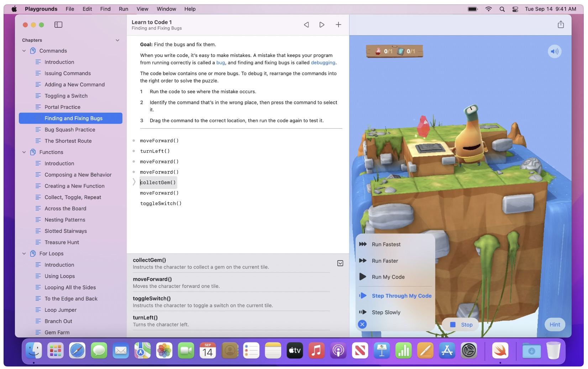Stop the running code
This screenshot has height=369, width=588.
(x=461, y=325)
